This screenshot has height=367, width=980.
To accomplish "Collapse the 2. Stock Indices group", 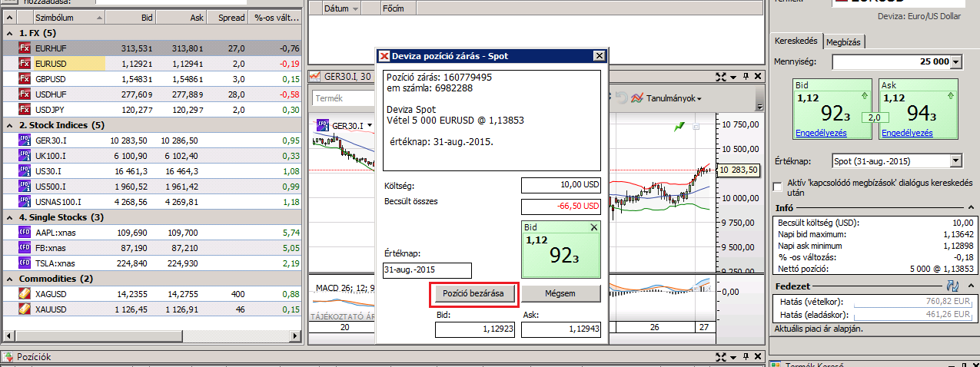I will pos(8,125).
